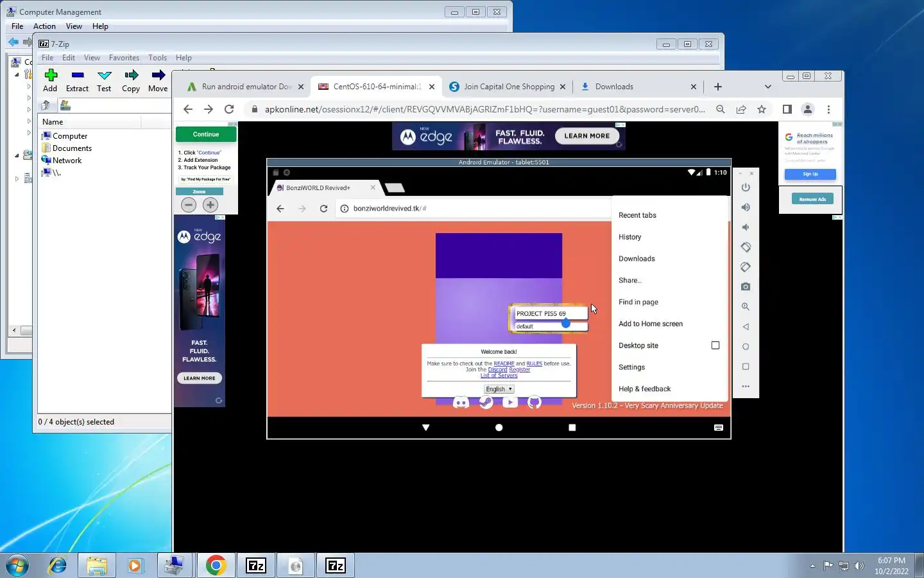The width and height of the screenshot is (924, 578).
Task: Reload the apkonline.net page in Chrome
Action: (229, 109)
